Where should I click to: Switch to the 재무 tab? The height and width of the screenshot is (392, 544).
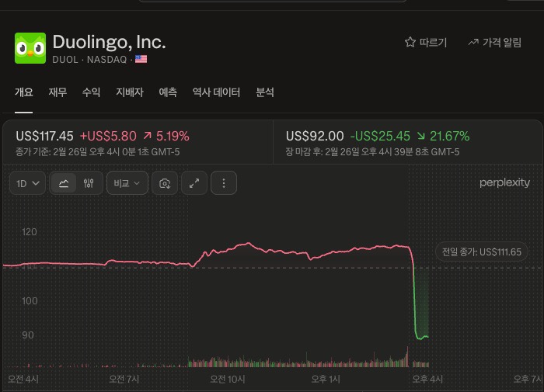[x=58, y=92]
